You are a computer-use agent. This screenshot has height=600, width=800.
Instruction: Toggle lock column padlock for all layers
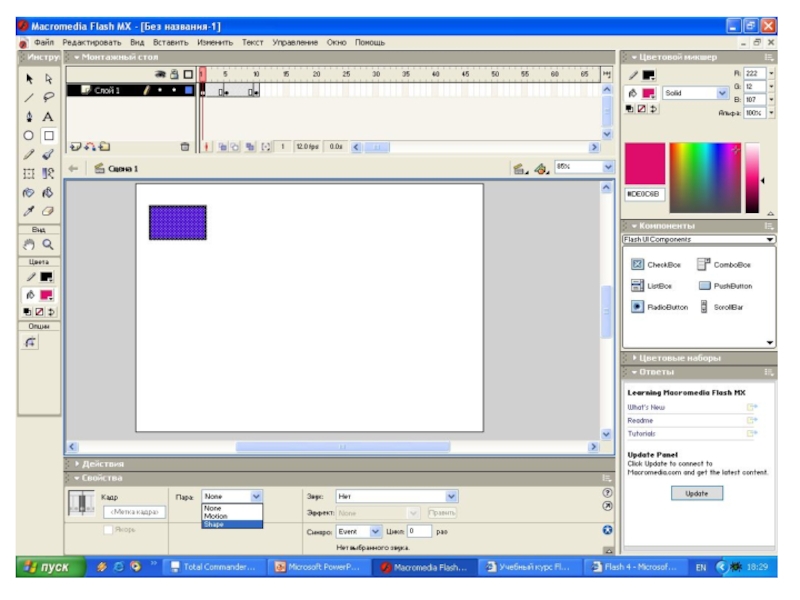click(173, 74)
